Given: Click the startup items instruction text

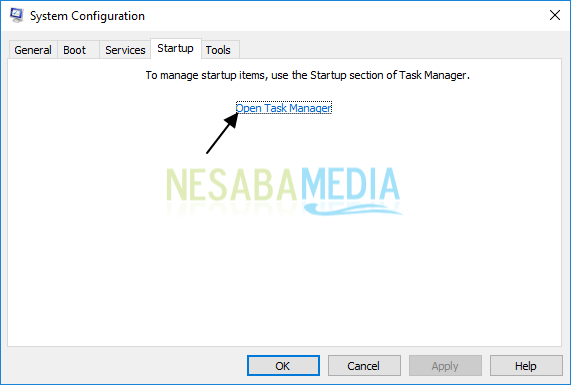Looking at the screenshot, I should (x=308, y=75).
